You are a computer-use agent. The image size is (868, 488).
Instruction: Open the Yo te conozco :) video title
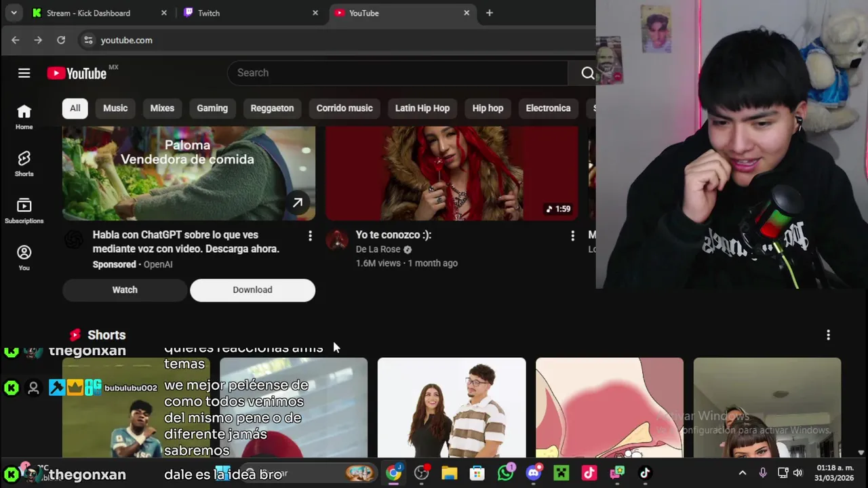pyautogui.click(x=393, y=235)
